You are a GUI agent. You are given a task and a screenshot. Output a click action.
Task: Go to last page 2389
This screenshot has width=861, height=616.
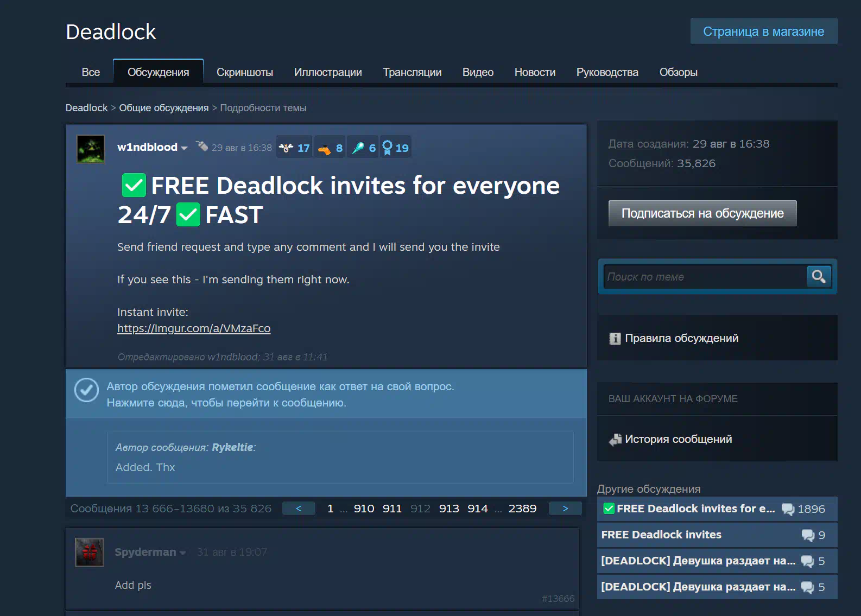click(522, 509)
